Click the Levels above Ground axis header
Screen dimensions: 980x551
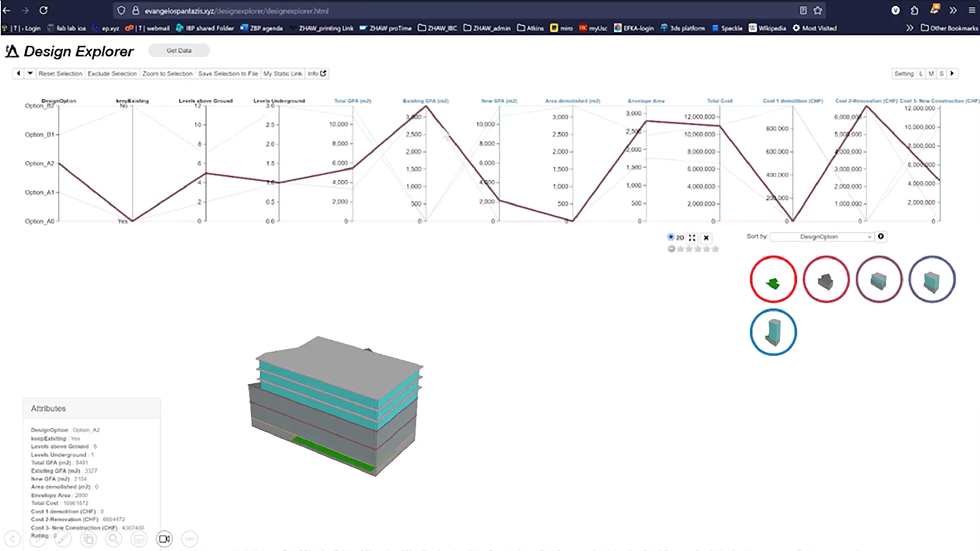pyautogui.click(x=205, y=101)
